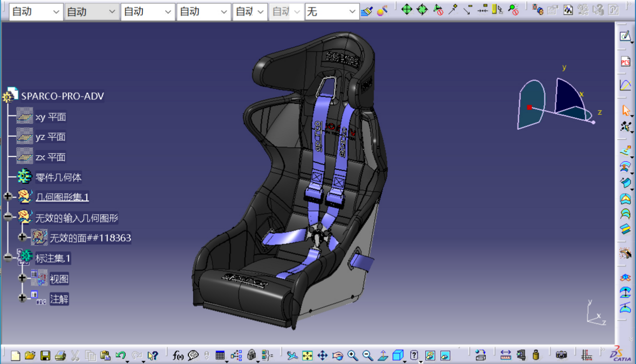This screenshot has width=636, height=364.
Task: Expand the 注解 tree node
Action: [22, 298]
